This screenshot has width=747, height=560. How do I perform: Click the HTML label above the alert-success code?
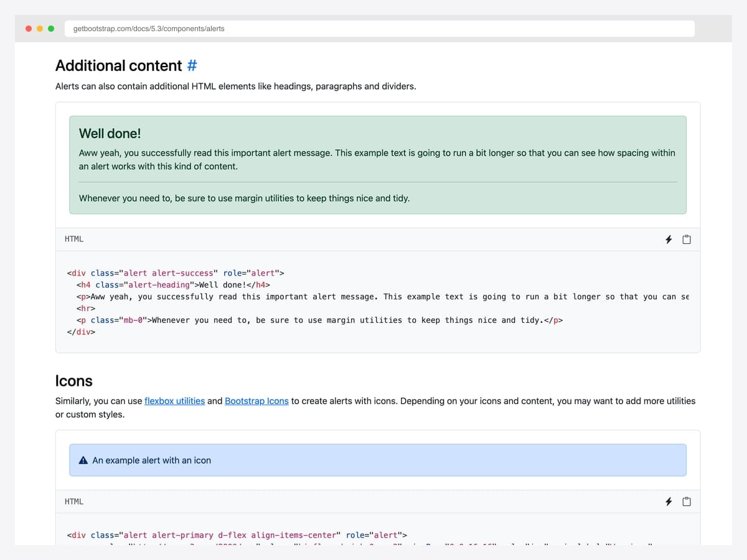[74, 239]
